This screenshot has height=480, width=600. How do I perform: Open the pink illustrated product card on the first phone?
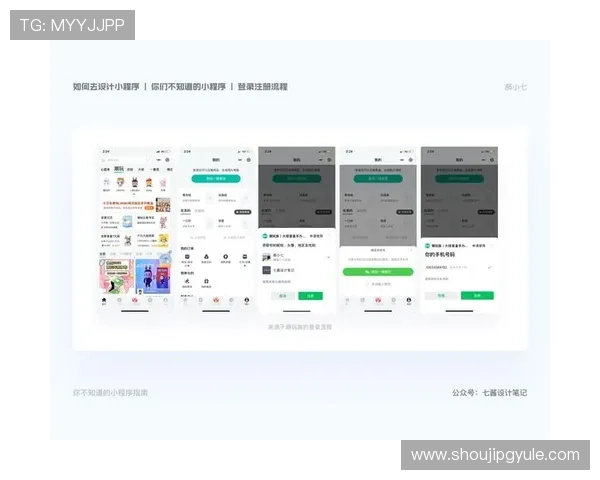click(117, 276)
